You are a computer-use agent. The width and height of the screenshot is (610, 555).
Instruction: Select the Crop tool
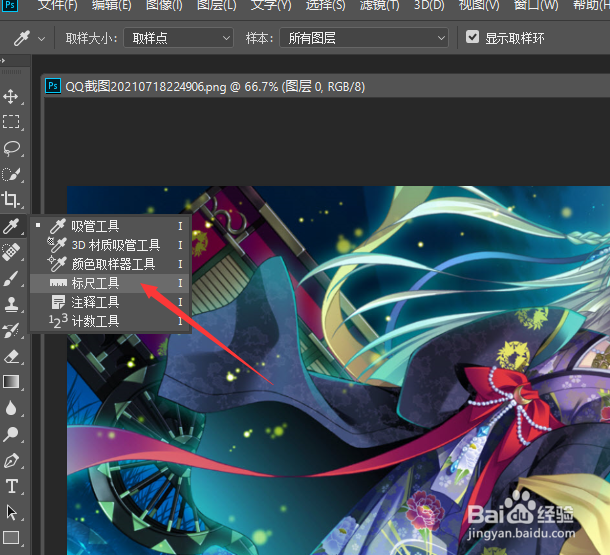11,200
